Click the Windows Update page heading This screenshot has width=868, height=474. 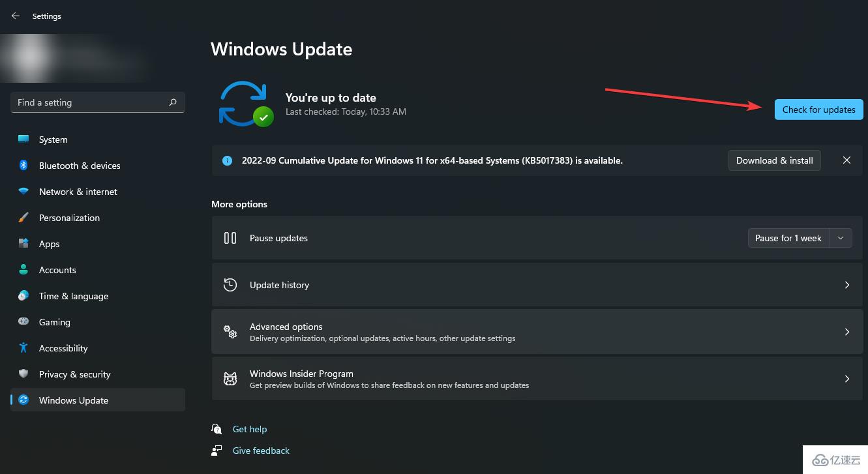282,50
